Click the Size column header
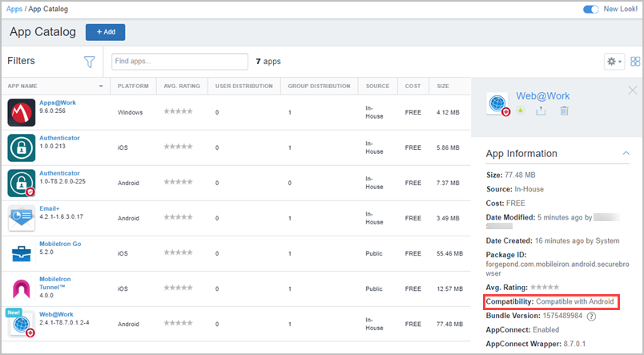The image size is (644, 355). 443,87
